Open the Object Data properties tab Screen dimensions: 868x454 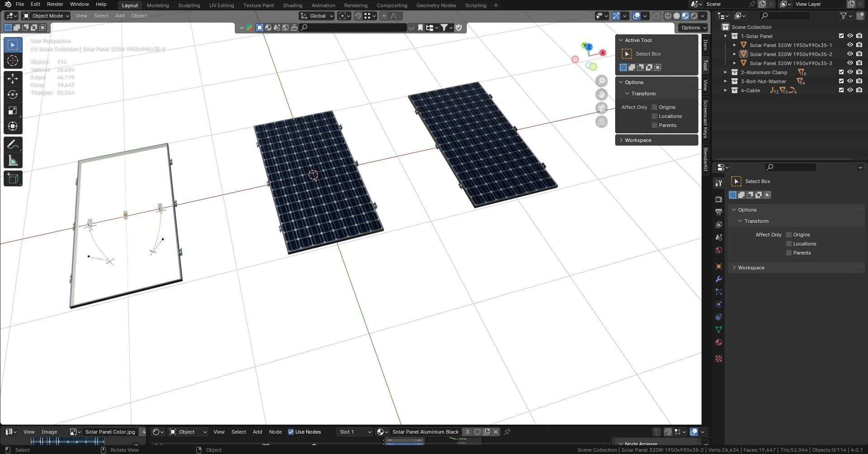tap(718, 330)
